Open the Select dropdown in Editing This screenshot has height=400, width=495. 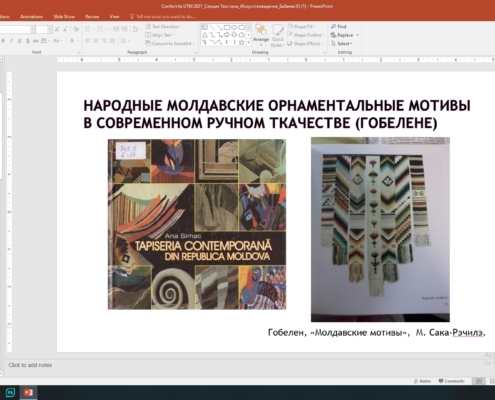click(342, 43)
